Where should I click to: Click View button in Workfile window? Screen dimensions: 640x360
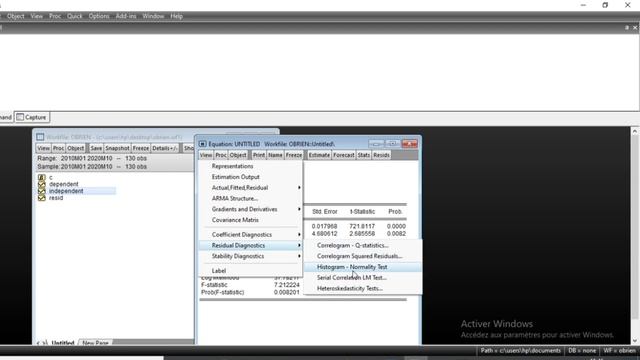coord(43,148)
